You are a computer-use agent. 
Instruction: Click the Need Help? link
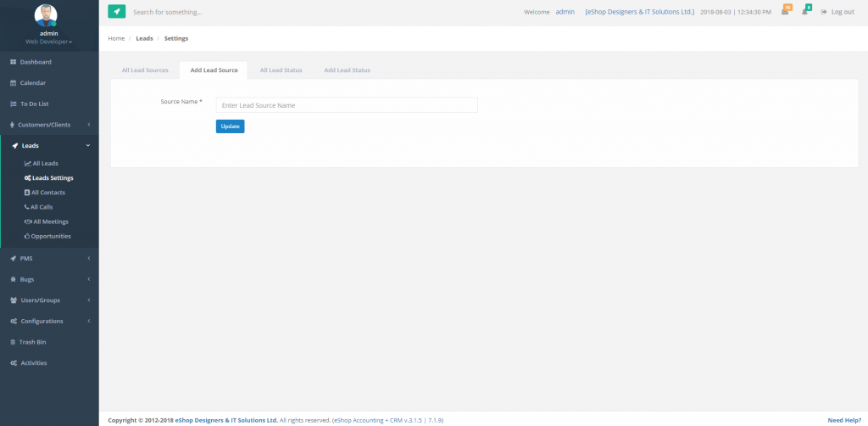click(844, 420)
